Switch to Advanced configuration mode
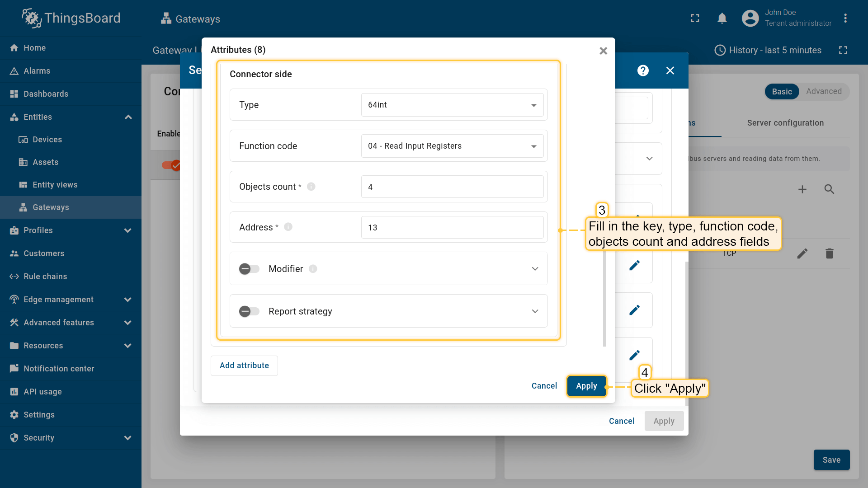This screenshot has width=868, height=488. (x=824, y=91)
